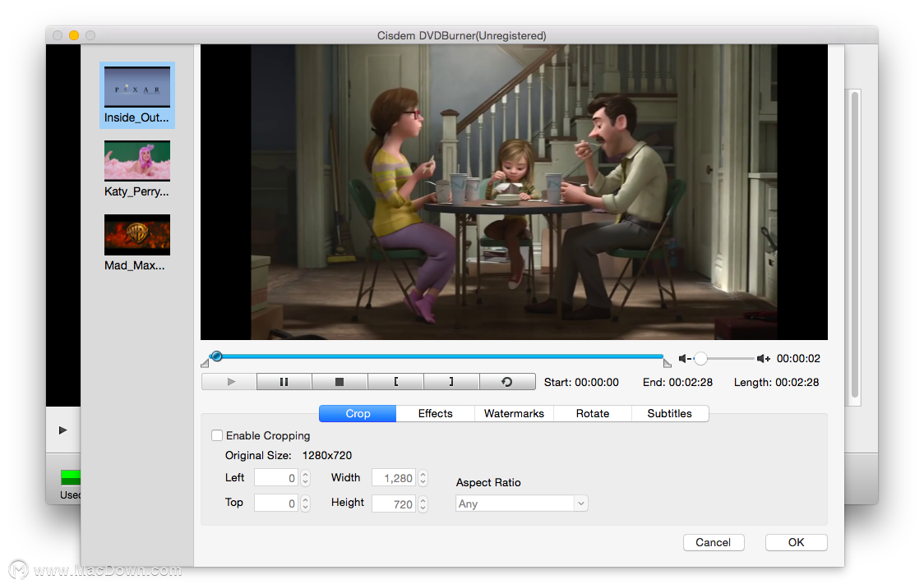Stop the video playback
Viewport: 924px width, 584px height.
340,382
